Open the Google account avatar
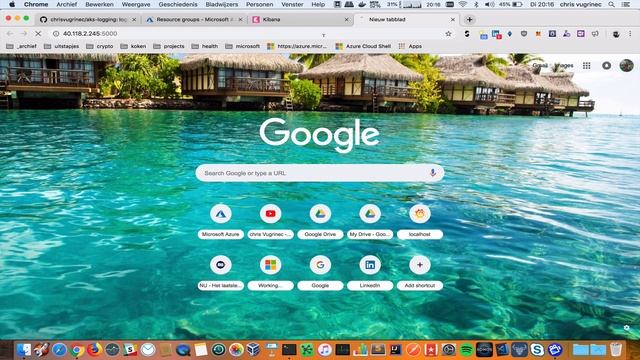 tap(626, 65)
